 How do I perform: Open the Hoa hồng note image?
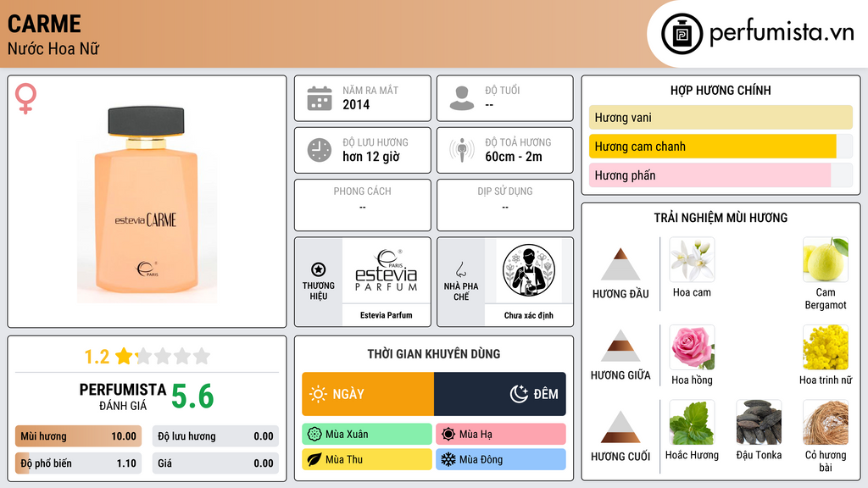pyautogui.click(x=692, y=347)
